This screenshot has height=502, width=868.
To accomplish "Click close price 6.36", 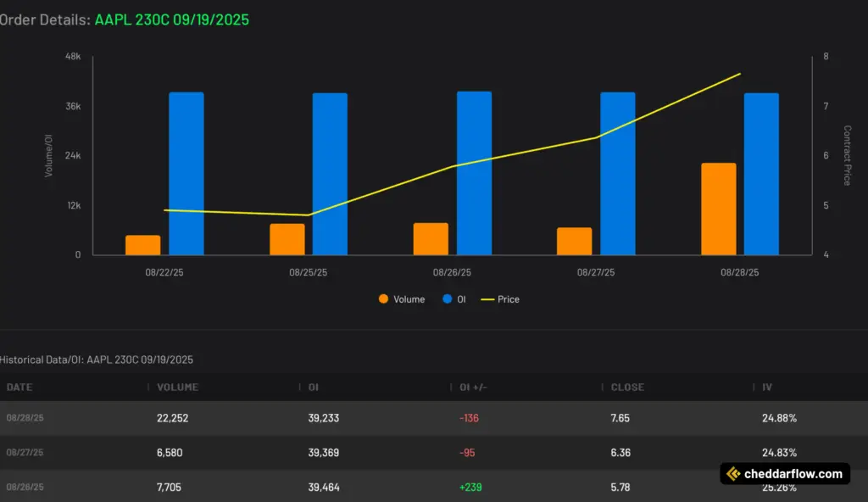I will pos(620,453).
